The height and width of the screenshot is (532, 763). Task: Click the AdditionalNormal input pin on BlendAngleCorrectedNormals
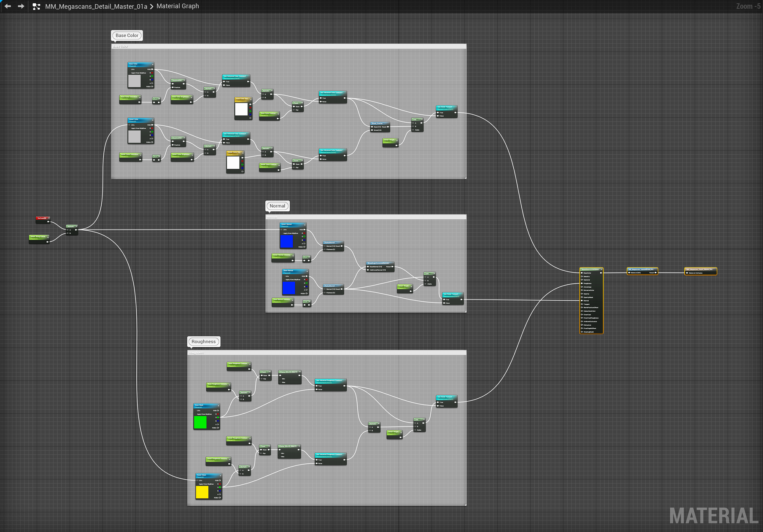pyautogui.click(x=368, y=270)
